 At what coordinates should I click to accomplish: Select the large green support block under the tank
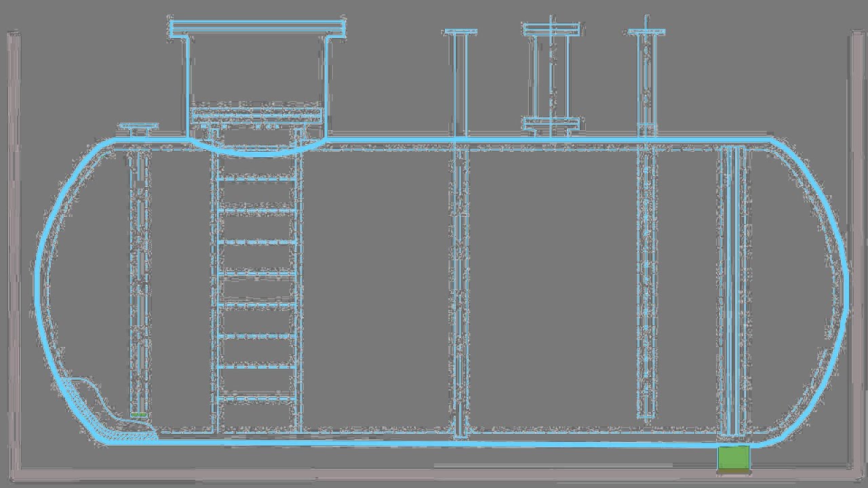734,457
